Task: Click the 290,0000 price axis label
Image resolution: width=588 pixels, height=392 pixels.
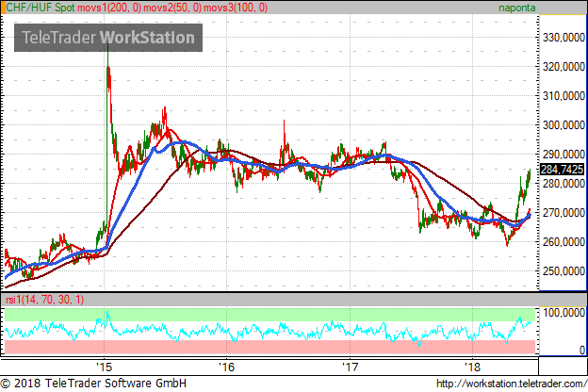Action: 563,155
